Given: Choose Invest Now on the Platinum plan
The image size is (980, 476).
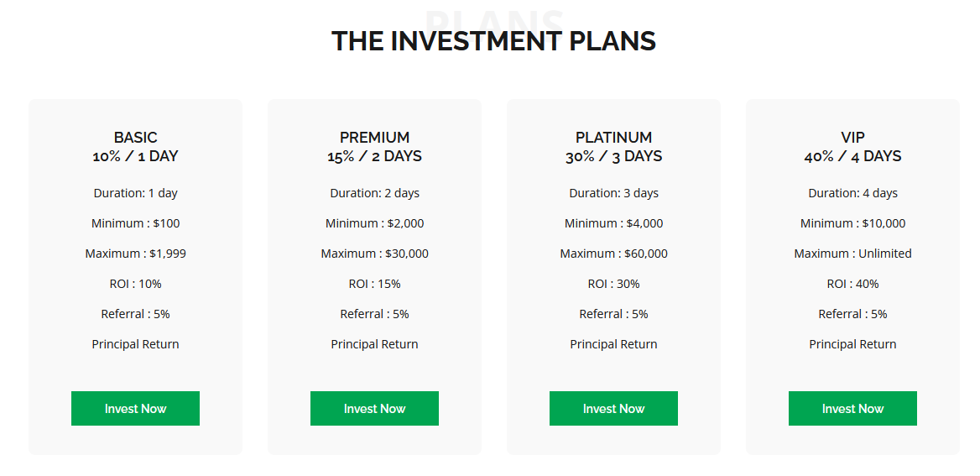Looking at the screenshot, I should click(x=613, y=409).
